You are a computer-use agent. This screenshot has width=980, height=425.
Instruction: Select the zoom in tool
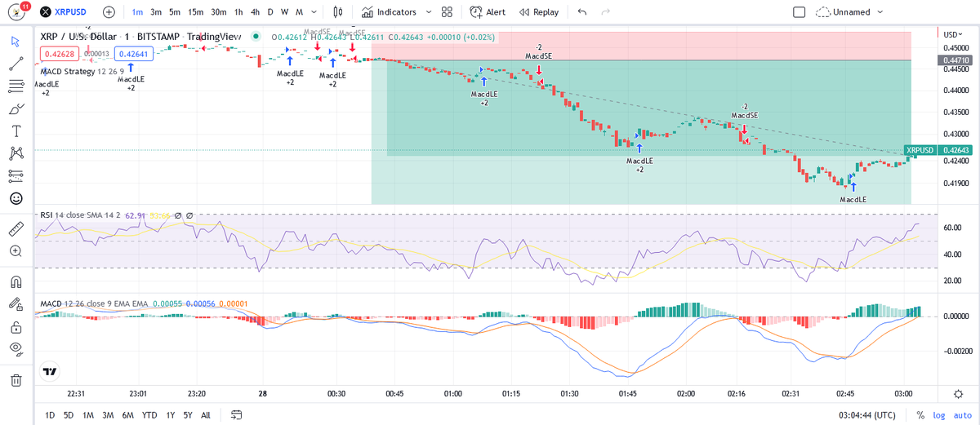pos(16,251)
